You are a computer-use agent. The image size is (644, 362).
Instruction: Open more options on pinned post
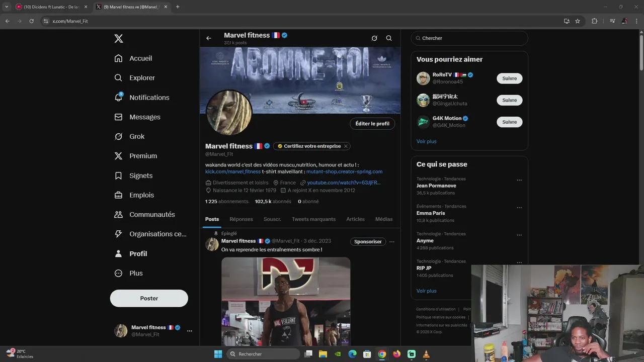392,242
